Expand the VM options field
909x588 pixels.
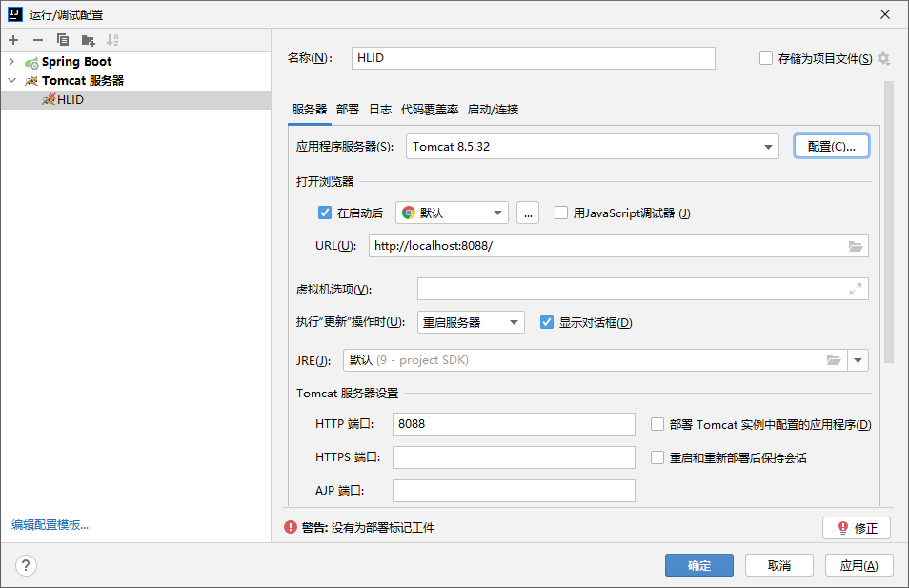tap(856, 289)
